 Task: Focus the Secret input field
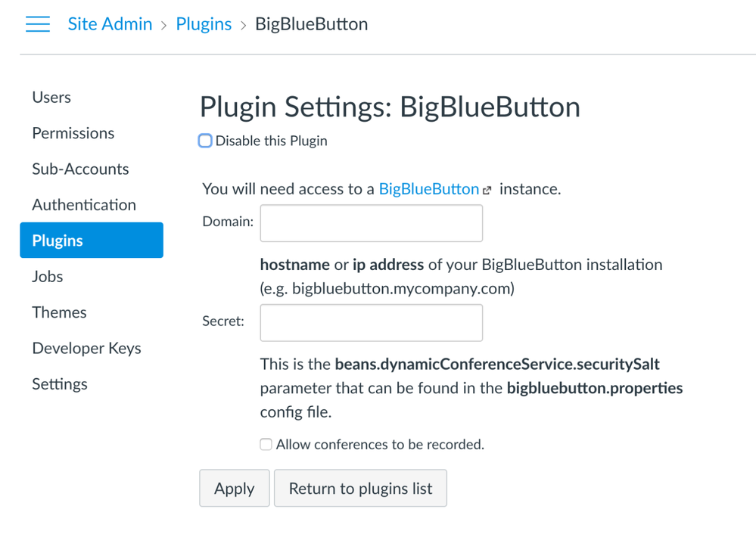click(371, 323)
